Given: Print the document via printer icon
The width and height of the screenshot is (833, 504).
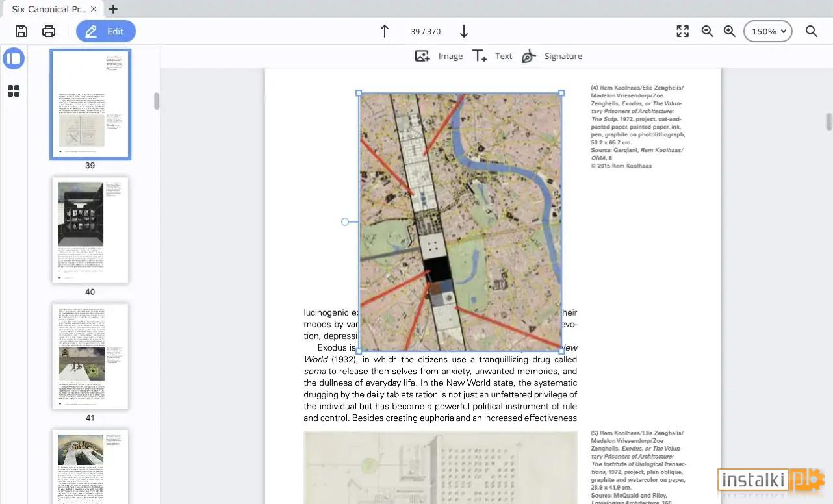Looking at the screenshot, I should click(x=49, y=31).
